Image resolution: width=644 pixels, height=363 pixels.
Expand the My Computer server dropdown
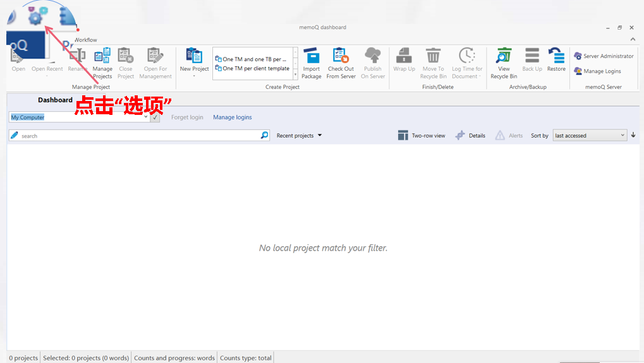tap(146, 117)
